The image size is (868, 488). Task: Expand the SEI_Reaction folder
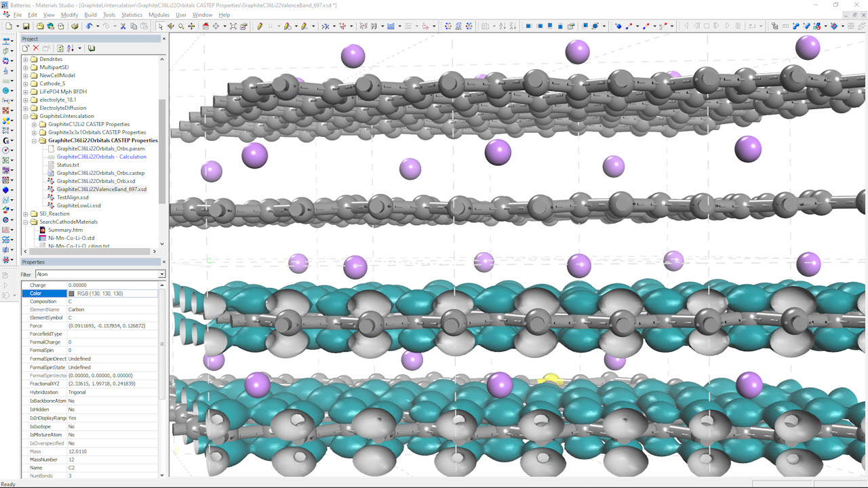click(x=26, y=213)
